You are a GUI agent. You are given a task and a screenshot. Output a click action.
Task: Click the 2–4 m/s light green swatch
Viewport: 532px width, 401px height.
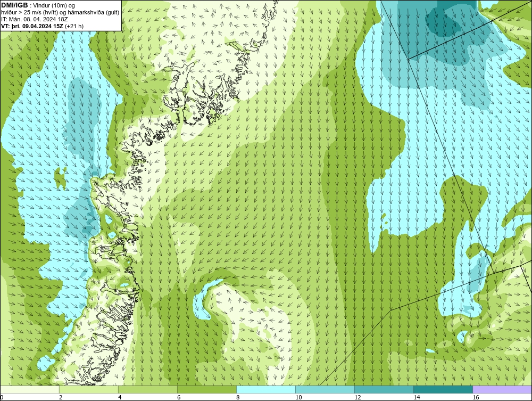coord(89,389)
